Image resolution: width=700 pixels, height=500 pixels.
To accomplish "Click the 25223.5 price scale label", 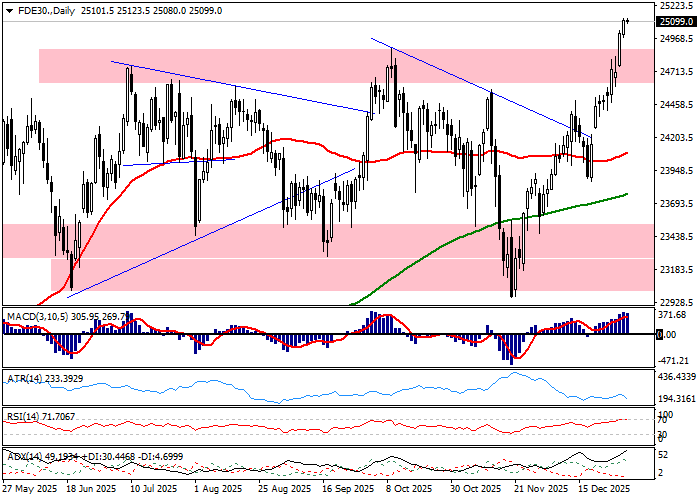I will coord(677,6).
